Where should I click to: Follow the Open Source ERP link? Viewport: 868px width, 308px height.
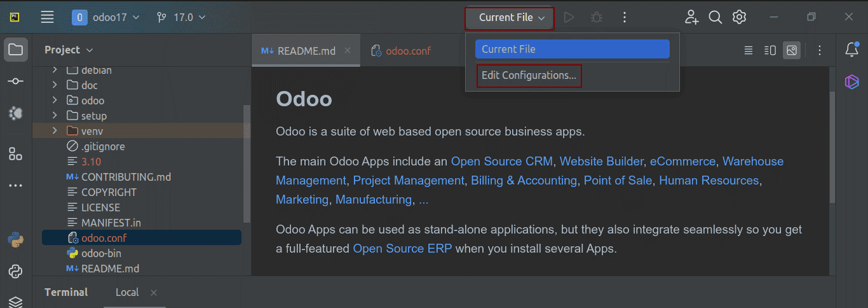click(402, 248)
